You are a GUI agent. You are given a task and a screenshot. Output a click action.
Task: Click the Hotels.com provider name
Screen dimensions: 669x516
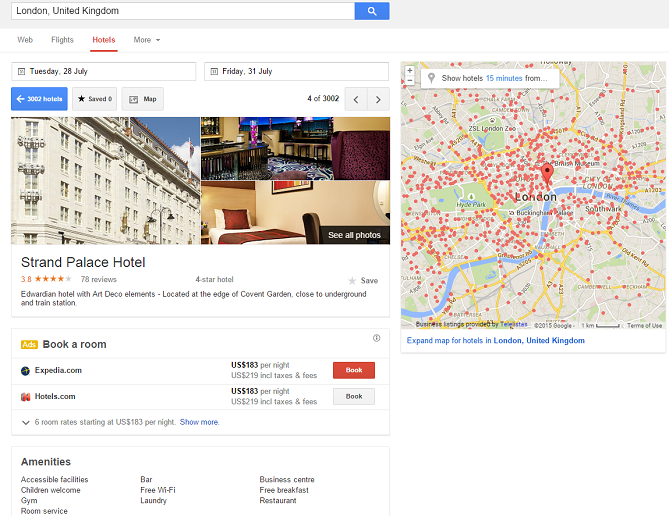55,396
